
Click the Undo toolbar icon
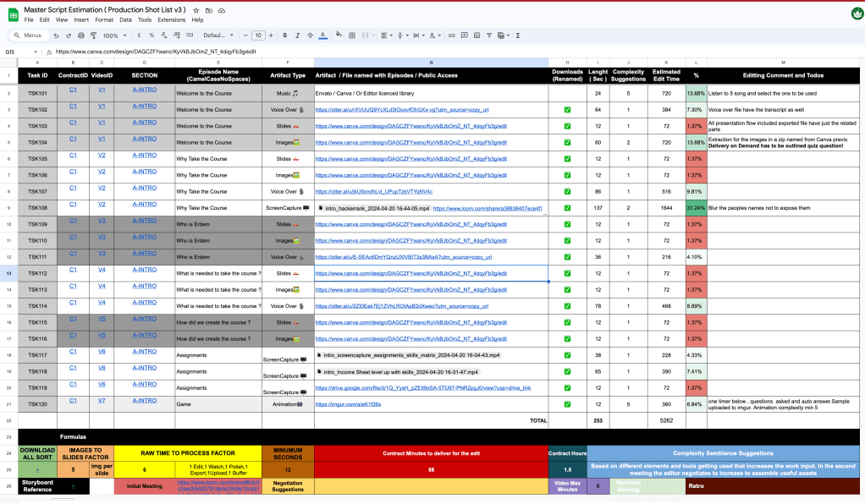pyautogui.click(x=56, y=36)
